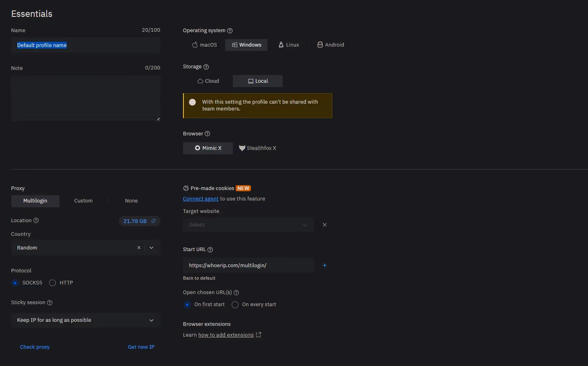Select the SOCKS5 protocol option

point(15,282)
